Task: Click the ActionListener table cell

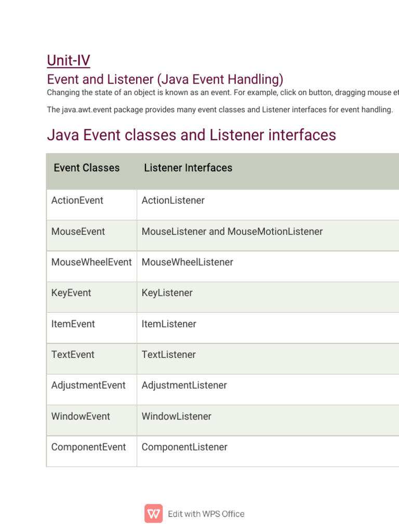Action: tap(173, 201)
